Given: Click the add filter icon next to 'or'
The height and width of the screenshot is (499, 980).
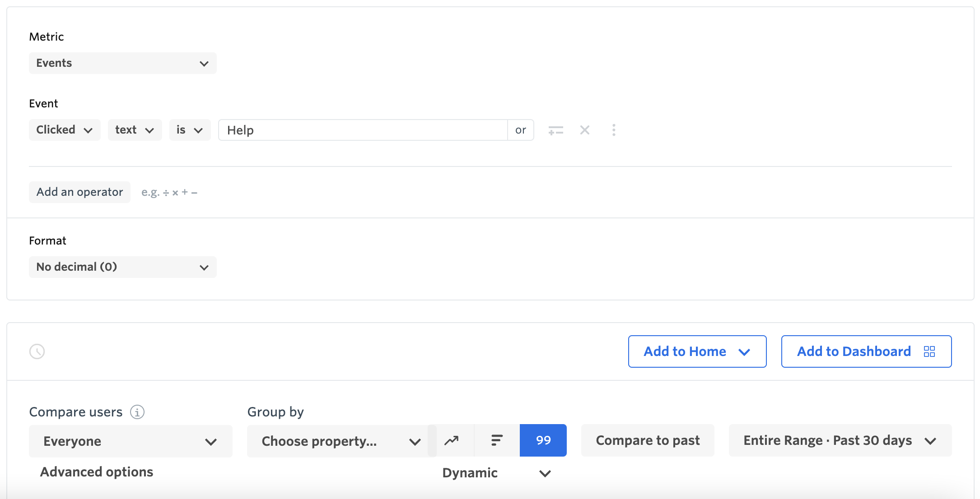Looking at the screenshot, I should point(555,130).
